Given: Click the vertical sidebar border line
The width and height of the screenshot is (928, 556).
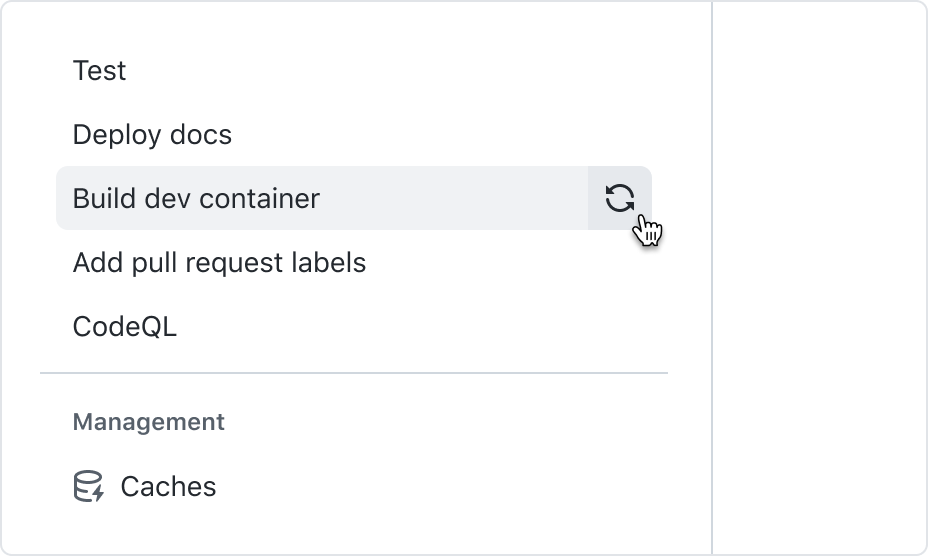Looking at the screenshot, I should point(712,278).
